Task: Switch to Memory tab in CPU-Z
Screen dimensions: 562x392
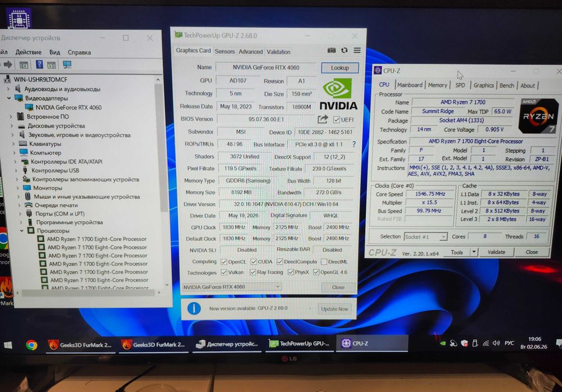Action: 438,85
